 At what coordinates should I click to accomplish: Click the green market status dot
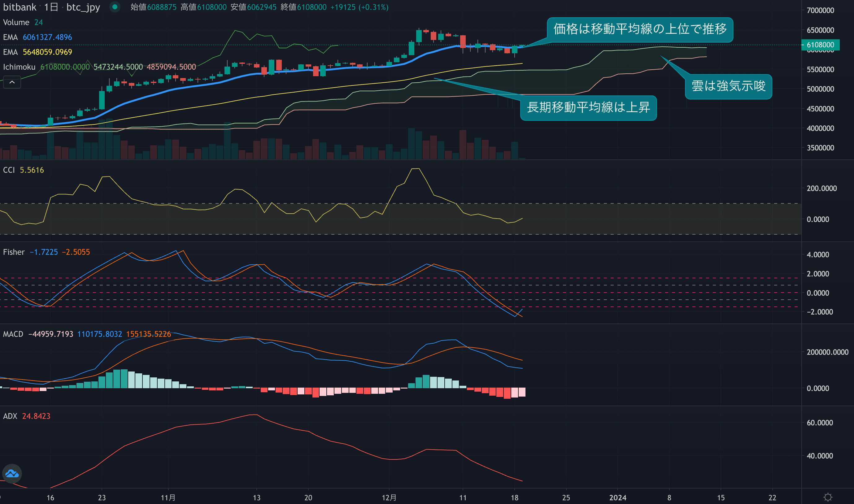pyautogui.click(x=115, y=7)
